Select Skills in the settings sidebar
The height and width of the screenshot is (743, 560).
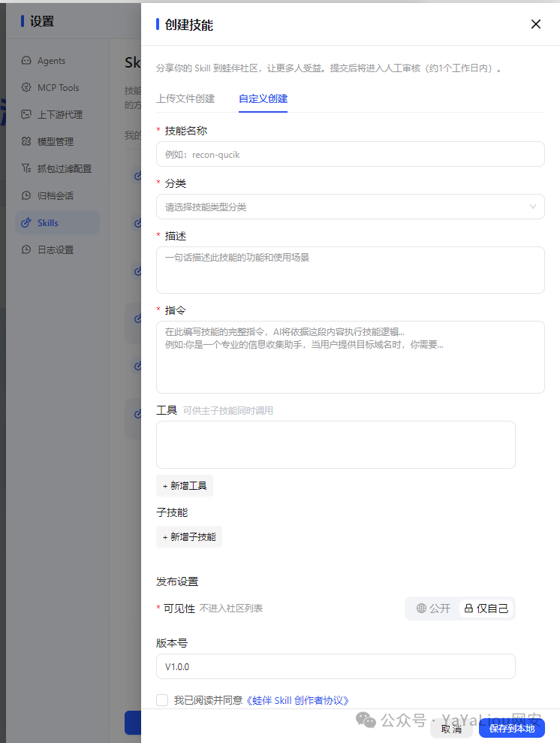57,222
